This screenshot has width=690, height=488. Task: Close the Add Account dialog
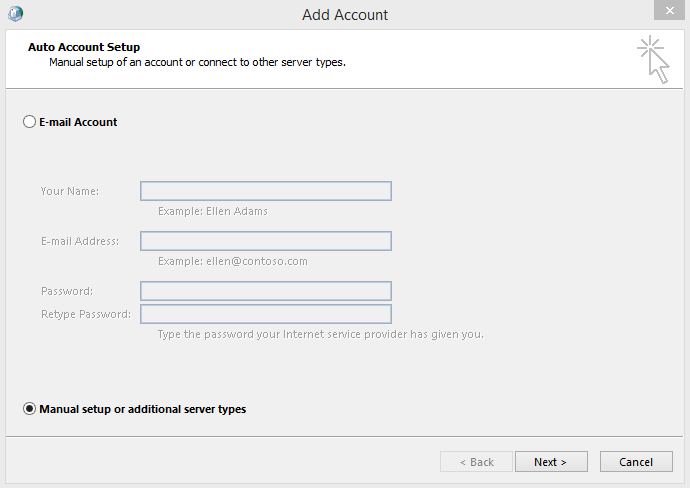click(669, 10)
